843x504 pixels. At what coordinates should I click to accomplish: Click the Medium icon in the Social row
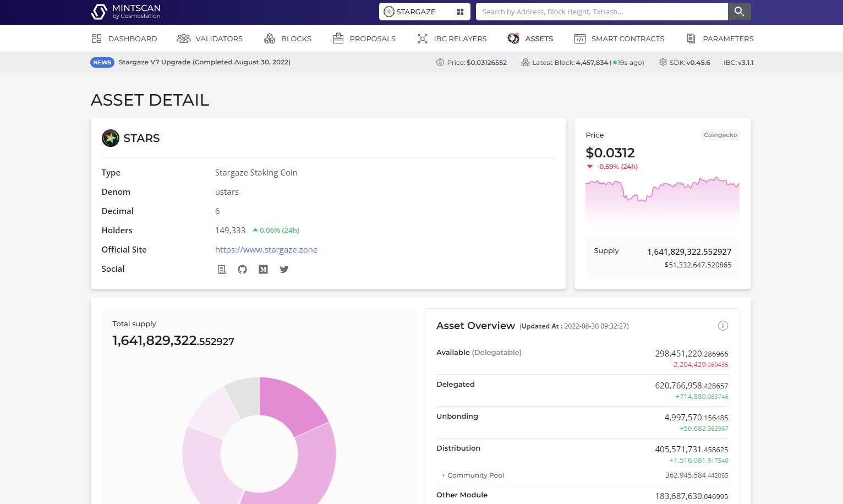click(x=263, y=269)
